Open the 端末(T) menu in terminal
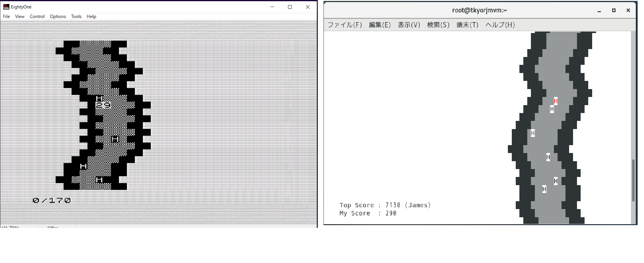644x263 pixels. click(467, 25)
